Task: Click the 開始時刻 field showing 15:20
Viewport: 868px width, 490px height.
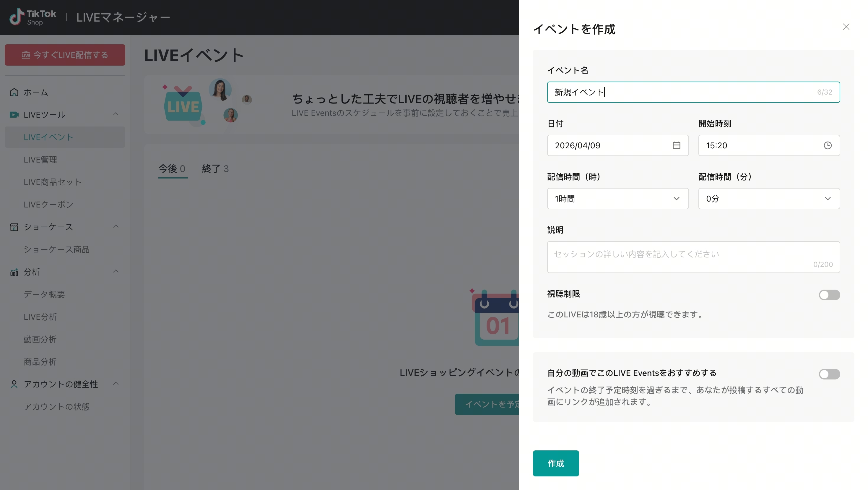Action: coord(769,145)
